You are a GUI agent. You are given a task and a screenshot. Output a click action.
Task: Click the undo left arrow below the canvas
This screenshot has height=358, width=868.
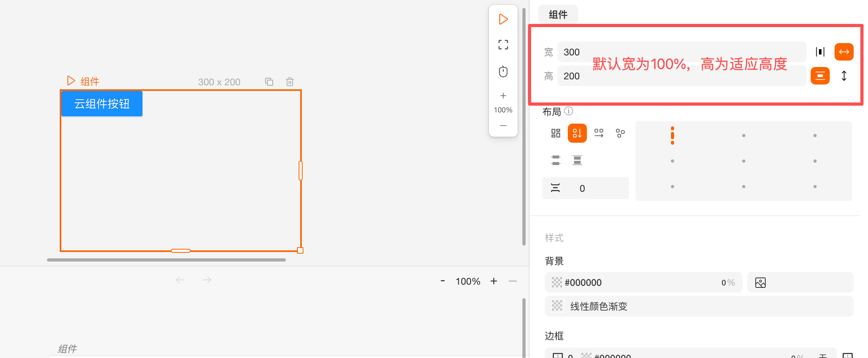point(180,280)
